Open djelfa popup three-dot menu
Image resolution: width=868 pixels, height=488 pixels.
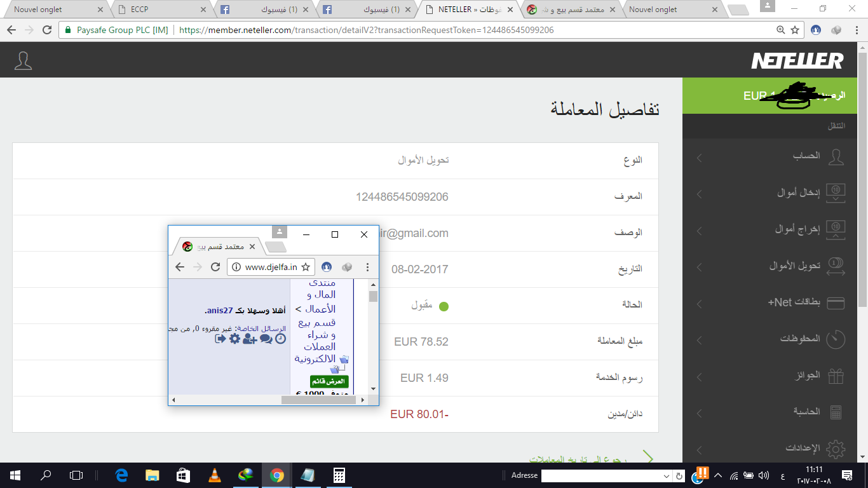click(367, 267)
